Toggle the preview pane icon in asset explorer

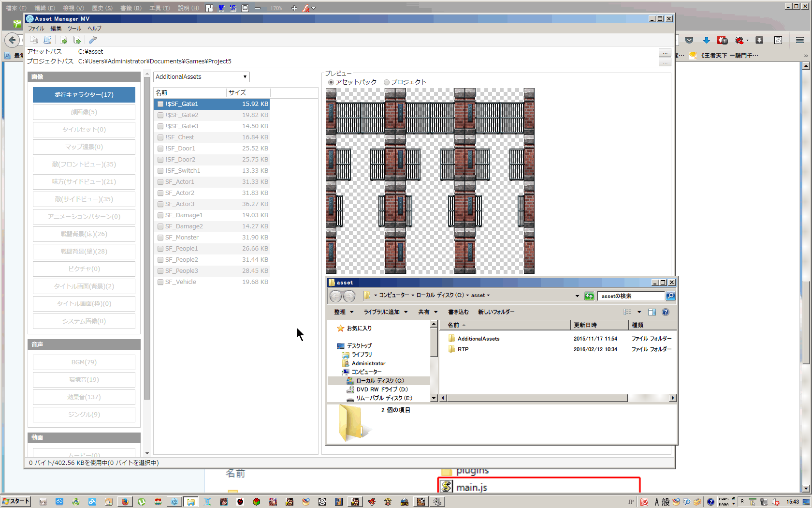(x=652, y=312)
